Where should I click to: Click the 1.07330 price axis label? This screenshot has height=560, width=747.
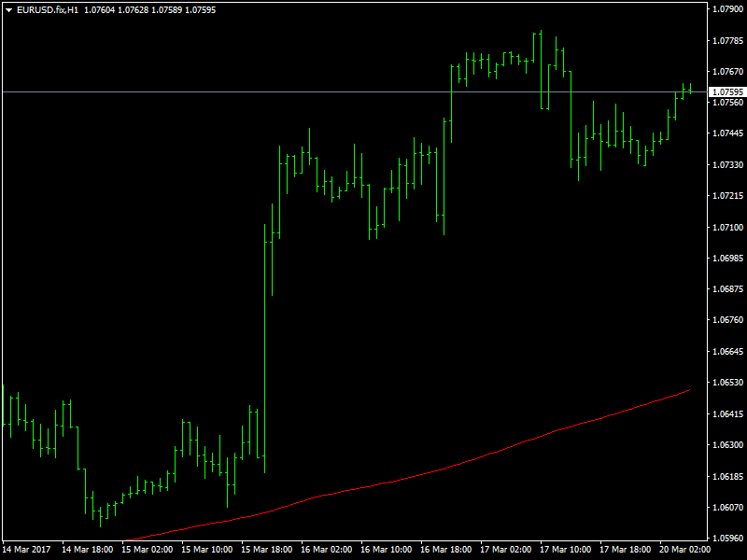click(727, 165)
